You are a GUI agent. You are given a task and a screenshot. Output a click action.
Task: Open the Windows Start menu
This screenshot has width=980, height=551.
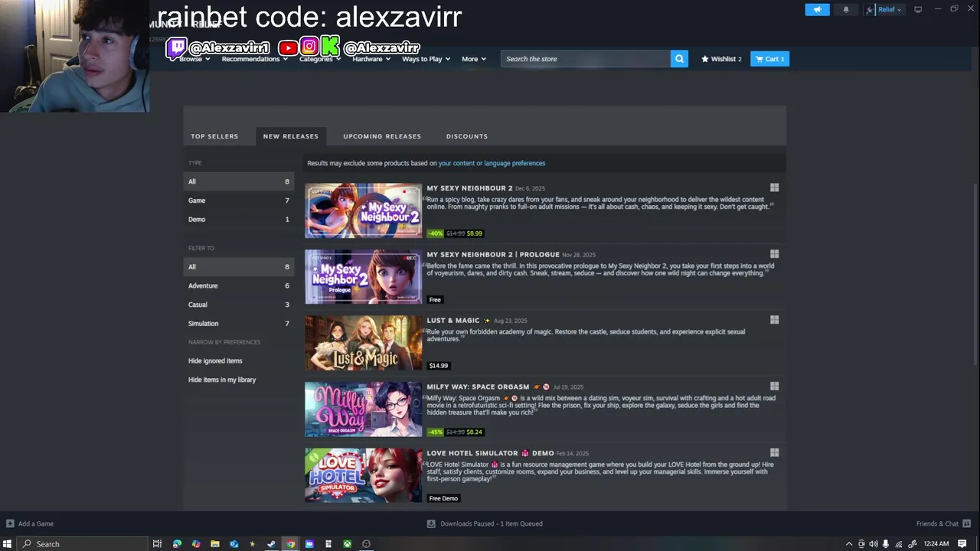click(x=7, y=544)
